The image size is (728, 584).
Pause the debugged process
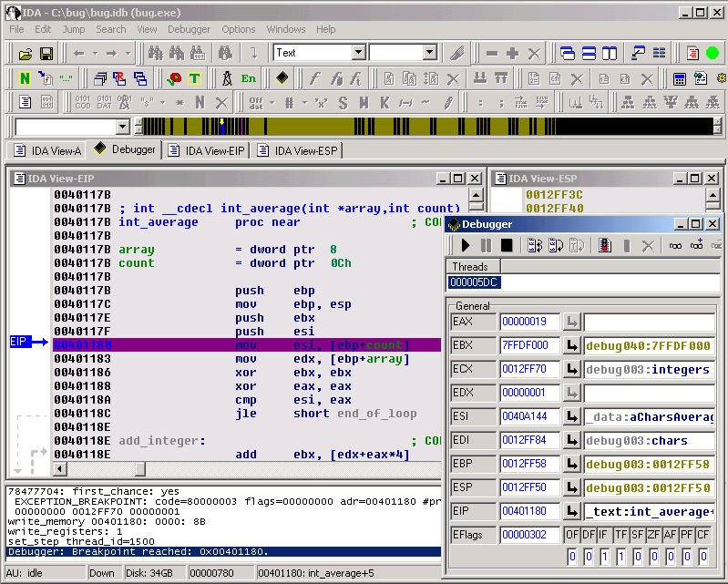click(486, 245)
